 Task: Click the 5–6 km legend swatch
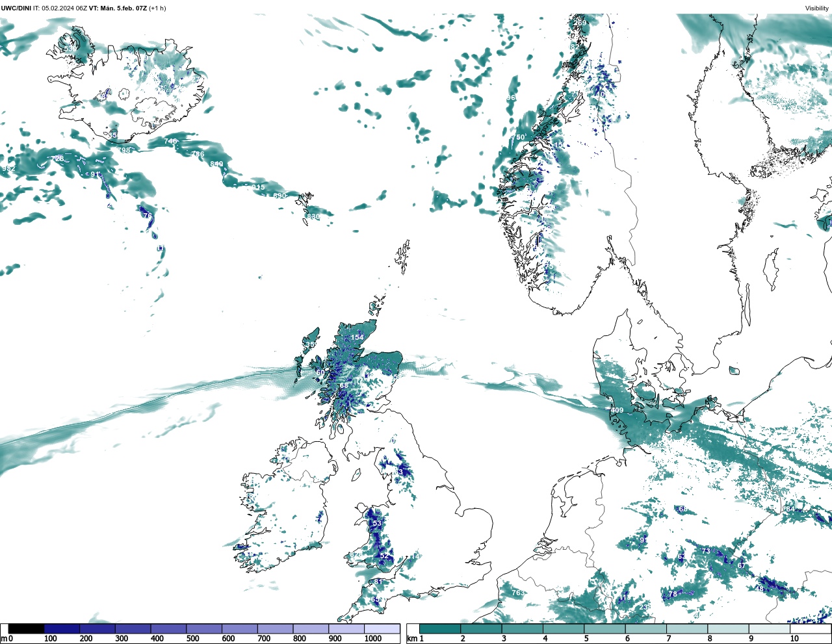604,628
